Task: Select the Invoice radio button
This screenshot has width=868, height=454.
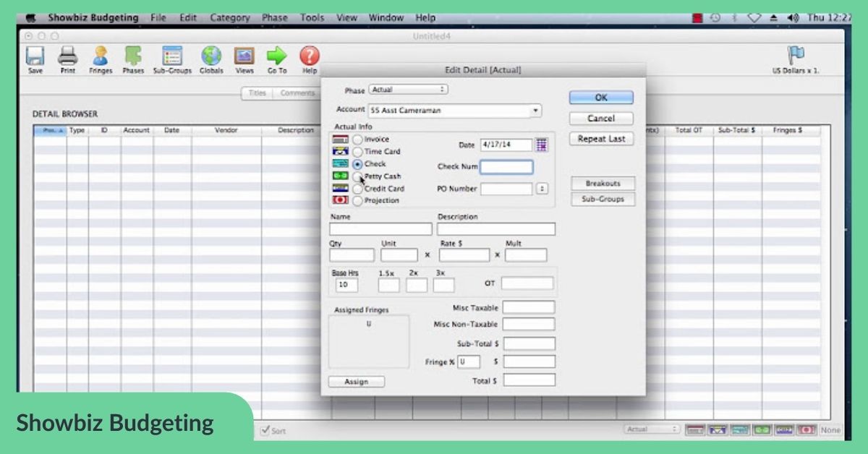Action: [x=358, y=140]
